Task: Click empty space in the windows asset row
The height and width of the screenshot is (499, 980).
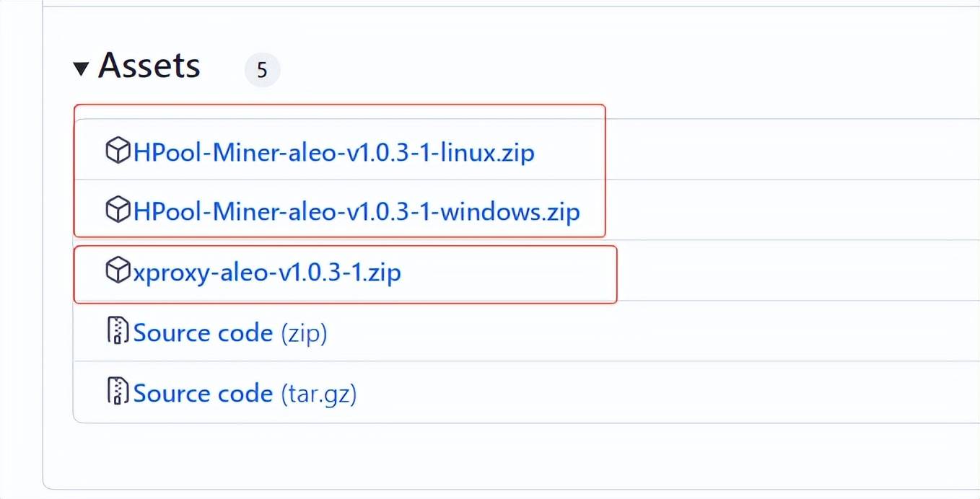Action: 758,211
